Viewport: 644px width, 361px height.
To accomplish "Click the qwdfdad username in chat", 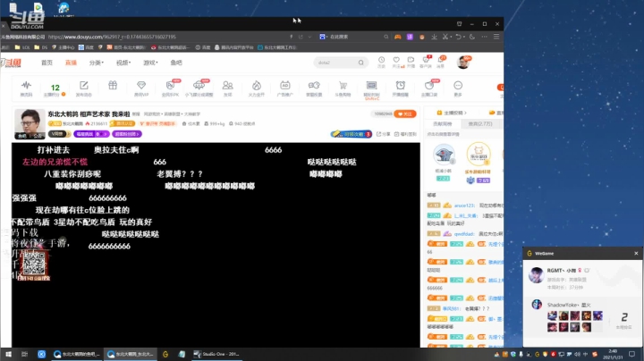I will (465, 234).
